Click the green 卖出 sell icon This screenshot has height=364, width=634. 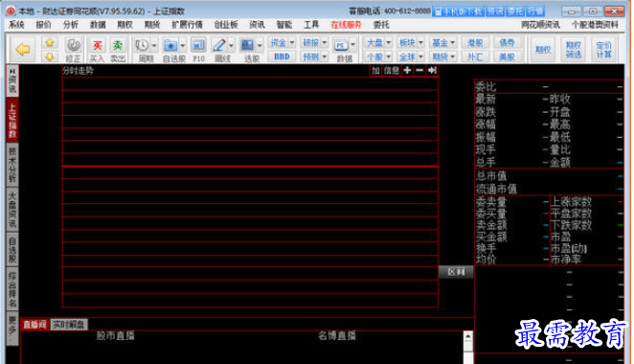pos(118,45)
